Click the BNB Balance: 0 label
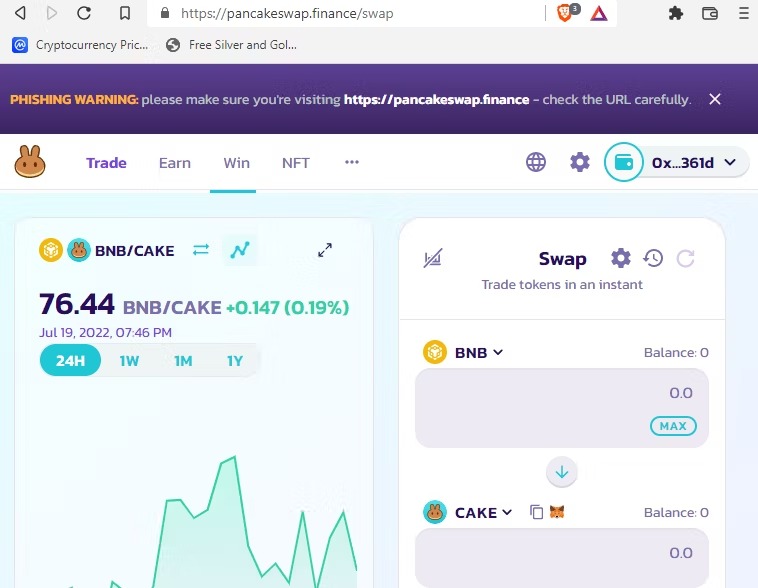Screen dimensions: 758x588 point(676,353)
